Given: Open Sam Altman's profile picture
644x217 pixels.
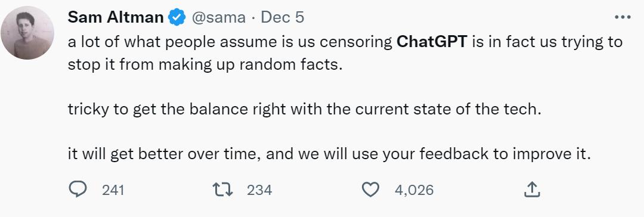Looking at the screenshot, I should [x=27, y=33].
